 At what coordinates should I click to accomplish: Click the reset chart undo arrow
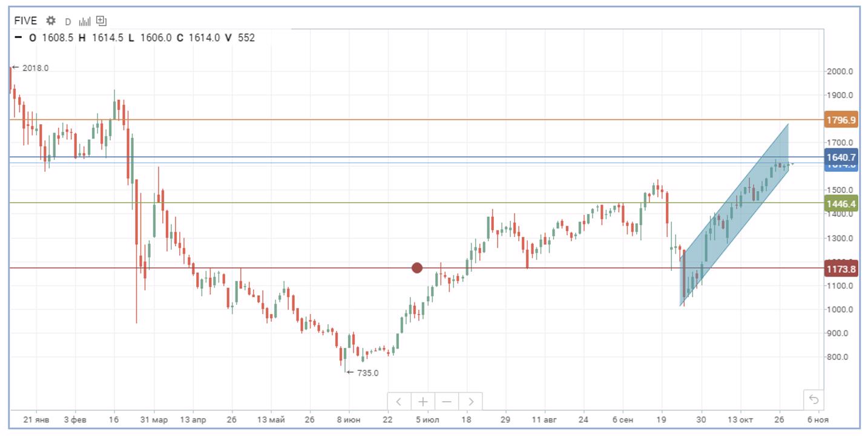pyautogui.click(x=814, y=400)
